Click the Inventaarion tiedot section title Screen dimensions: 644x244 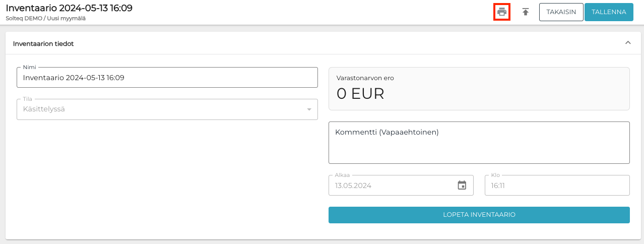(43, 44)
